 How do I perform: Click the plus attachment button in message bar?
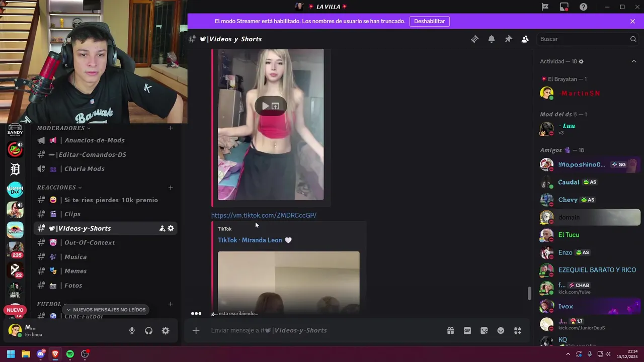(x=196, y=330)
